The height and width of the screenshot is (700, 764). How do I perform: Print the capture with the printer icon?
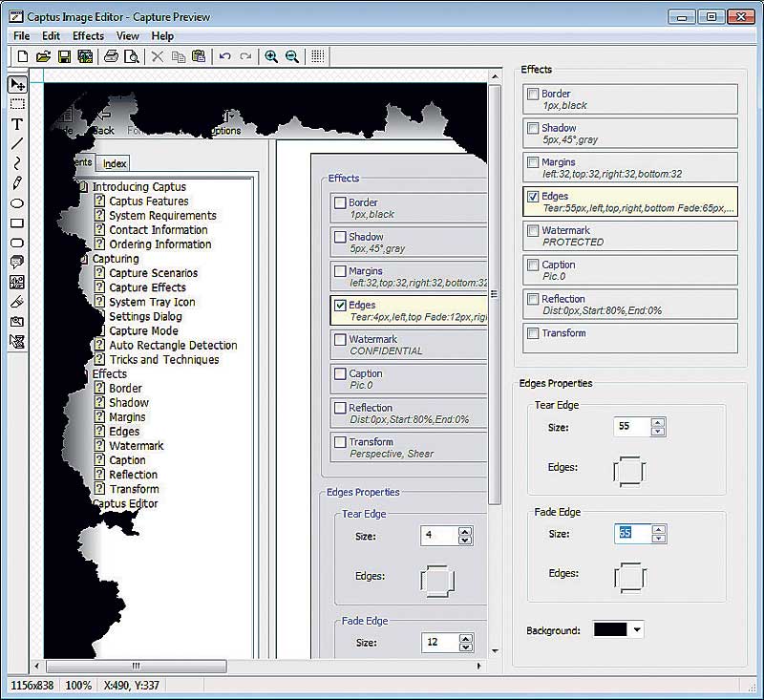[111, 56]
